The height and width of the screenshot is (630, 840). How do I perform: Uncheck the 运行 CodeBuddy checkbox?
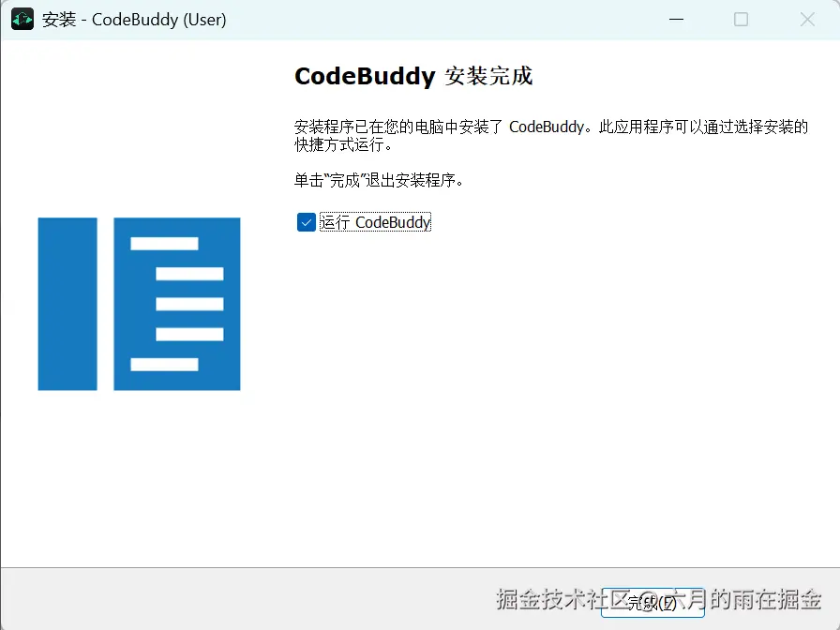pos(306,222)
